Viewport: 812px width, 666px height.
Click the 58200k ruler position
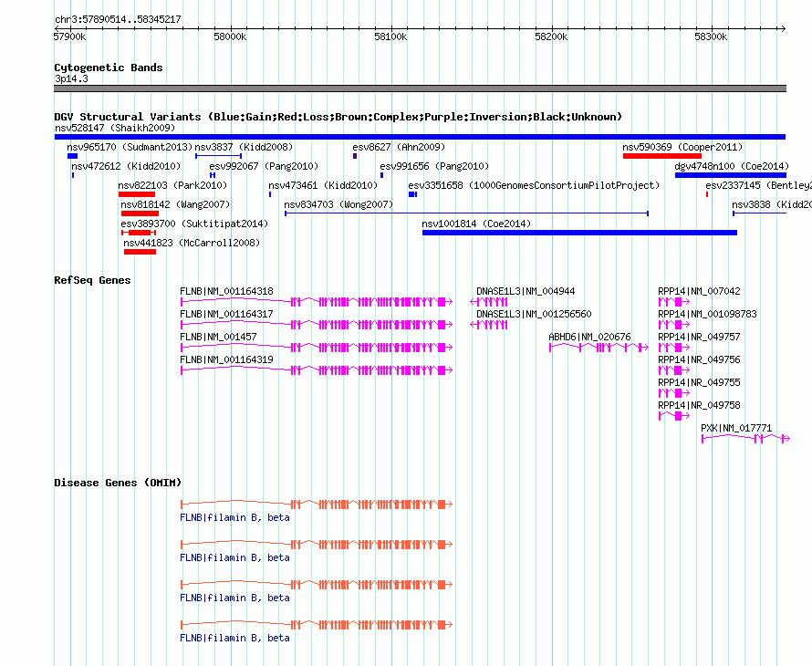551,36
